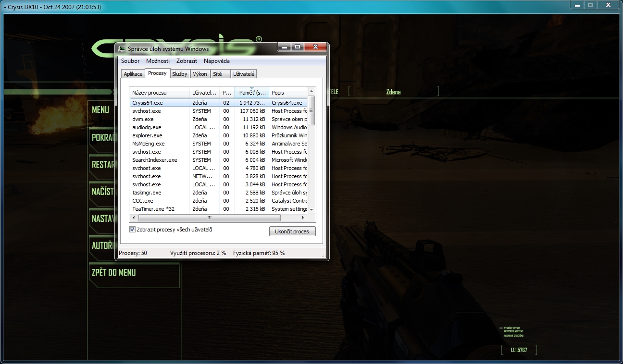Click the horizontal scrollbar left arrow
623x364 pixels.
(x=134, y=218)
